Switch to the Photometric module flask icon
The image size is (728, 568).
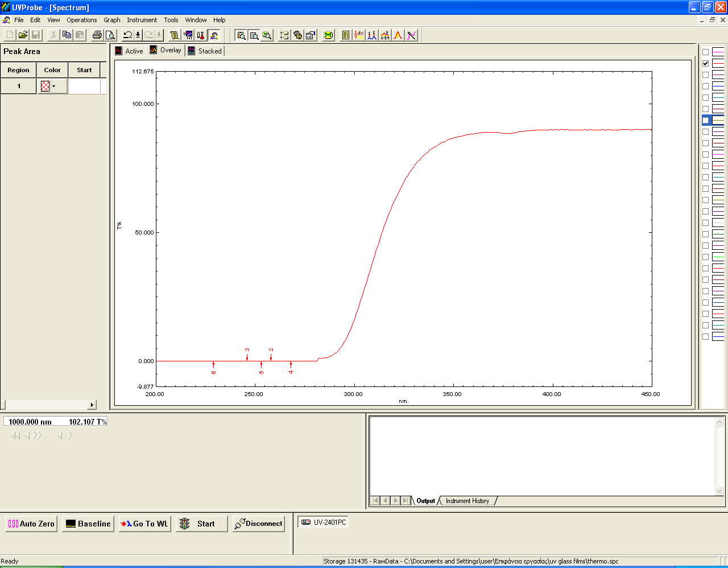tap(201, 35)
